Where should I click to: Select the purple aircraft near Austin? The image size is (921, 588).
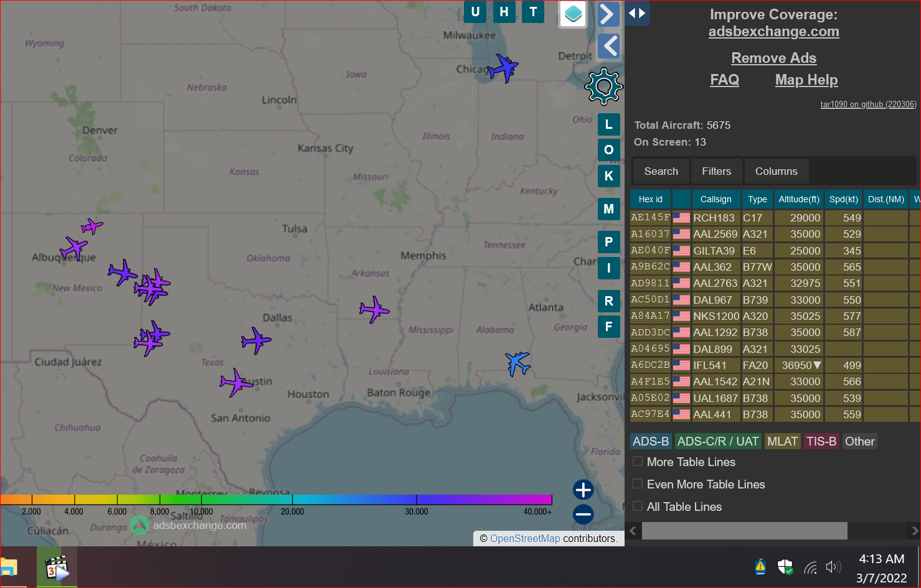pyautogui.click(x=236, y=382)
